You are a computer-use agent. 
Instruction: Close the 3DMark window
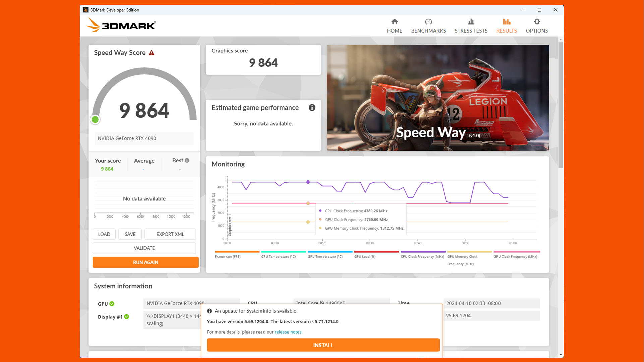[555, 10]
